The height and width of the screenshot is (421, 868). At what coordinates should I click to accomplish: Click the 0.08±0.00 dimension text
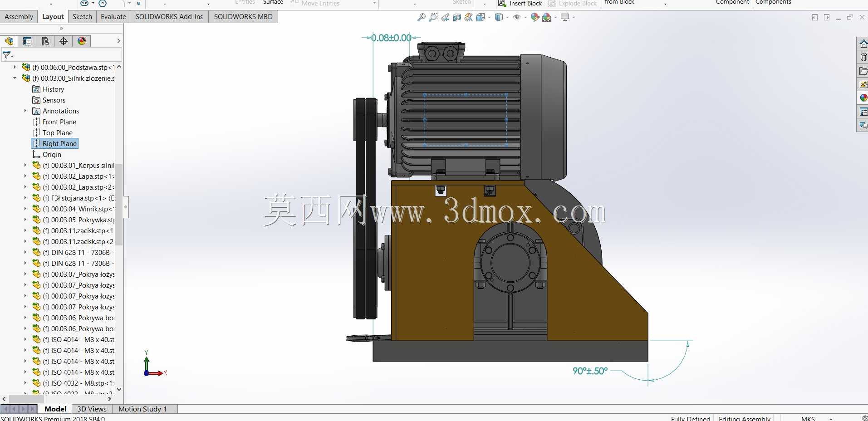click(392, 38)
